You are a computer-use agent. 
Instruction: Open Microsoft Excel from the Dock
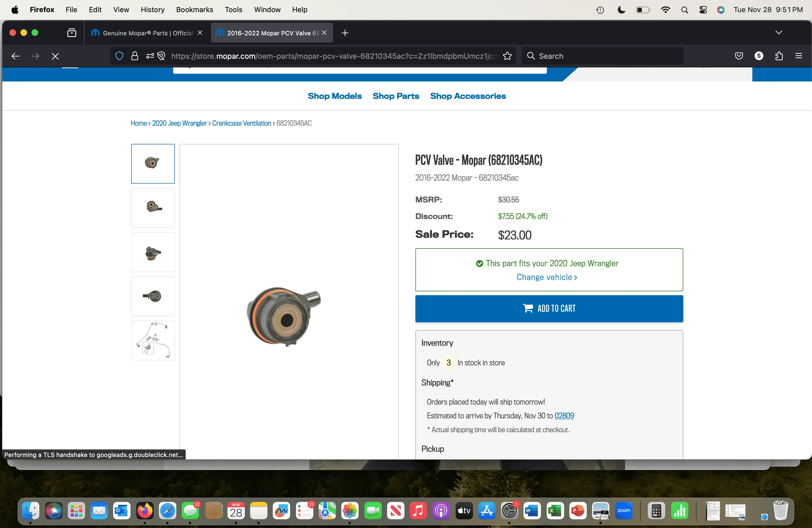point(555,511)
